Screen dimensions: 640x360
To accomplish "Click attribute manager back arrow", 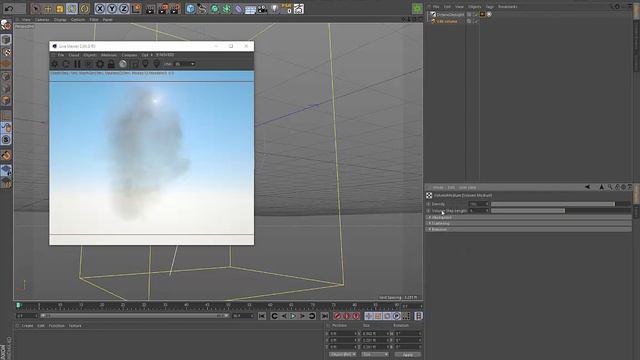I will [x=587, y=187].
